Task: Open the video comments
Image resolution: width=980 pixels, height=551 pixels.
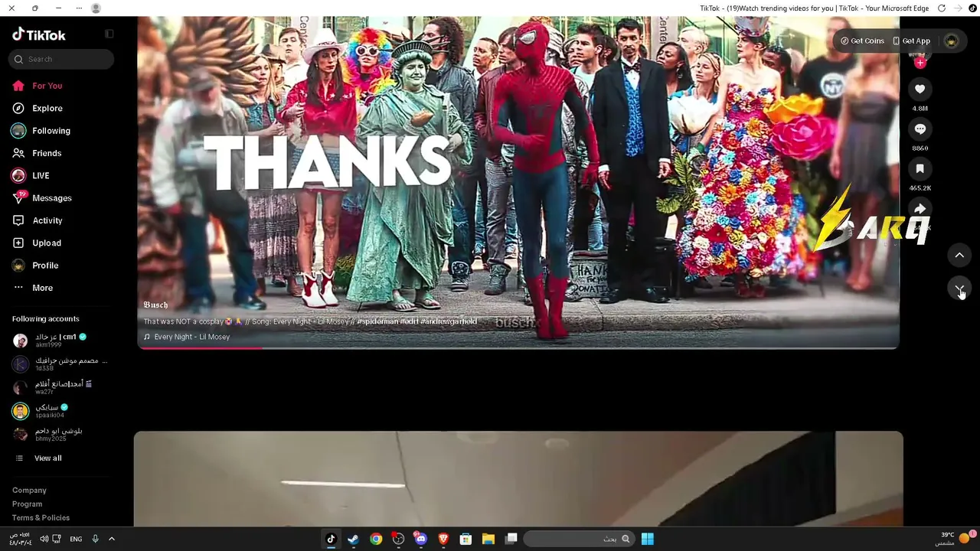Action: pos(920,129)
